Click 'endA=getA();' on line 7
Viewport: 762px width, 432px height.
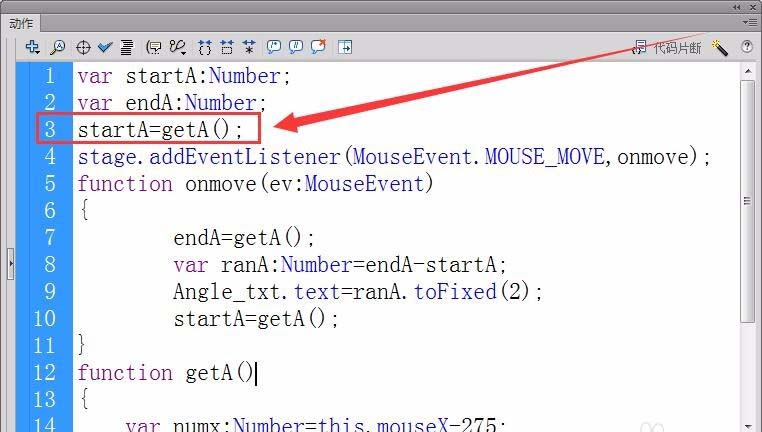(244, 238)
